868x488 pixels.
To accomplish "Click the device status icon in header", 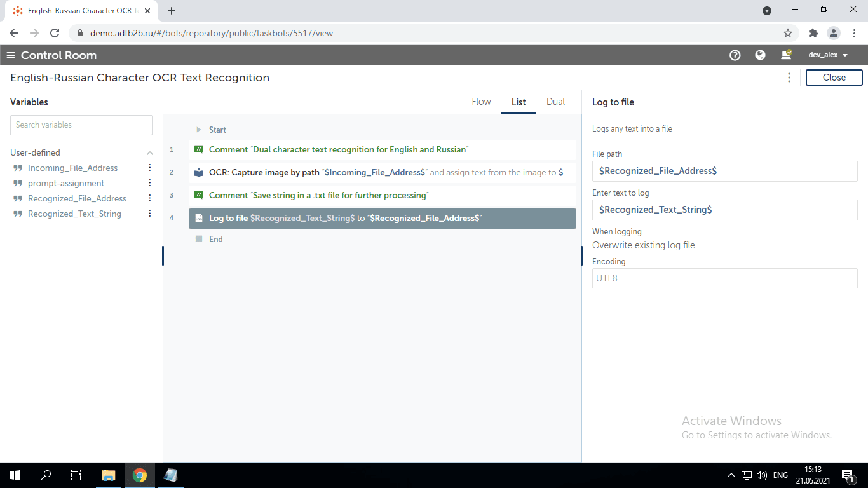I will (x=786, y=55).
